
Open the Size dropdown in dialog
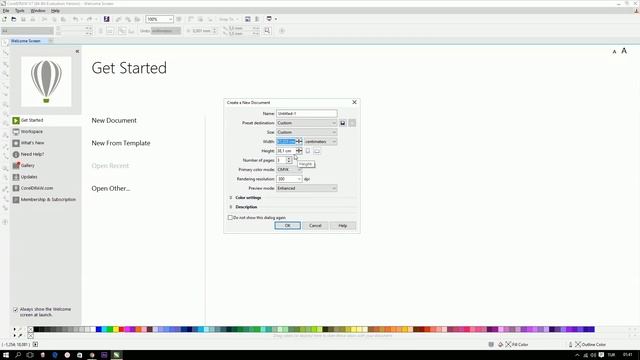(x=307, y=132)
